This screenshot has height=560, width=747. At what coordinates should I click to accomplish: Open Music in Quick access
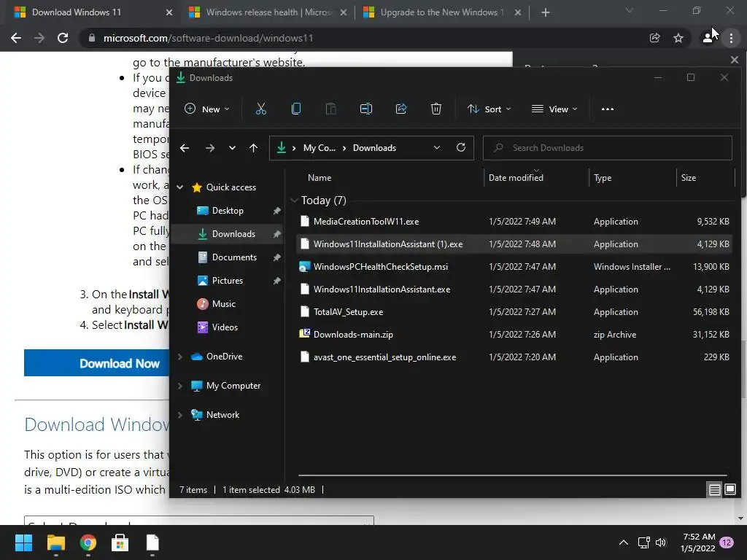(x=223, y=304)
